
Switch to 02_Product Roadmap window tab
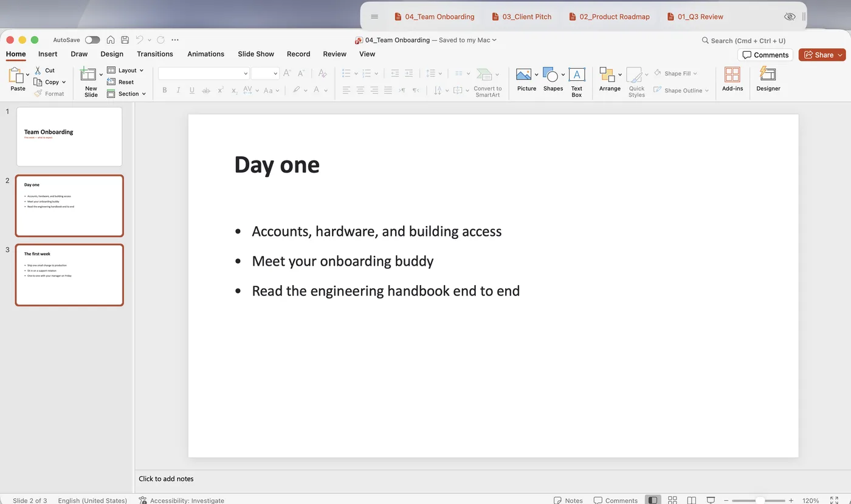pyautogui.click(x=609, y=16)
